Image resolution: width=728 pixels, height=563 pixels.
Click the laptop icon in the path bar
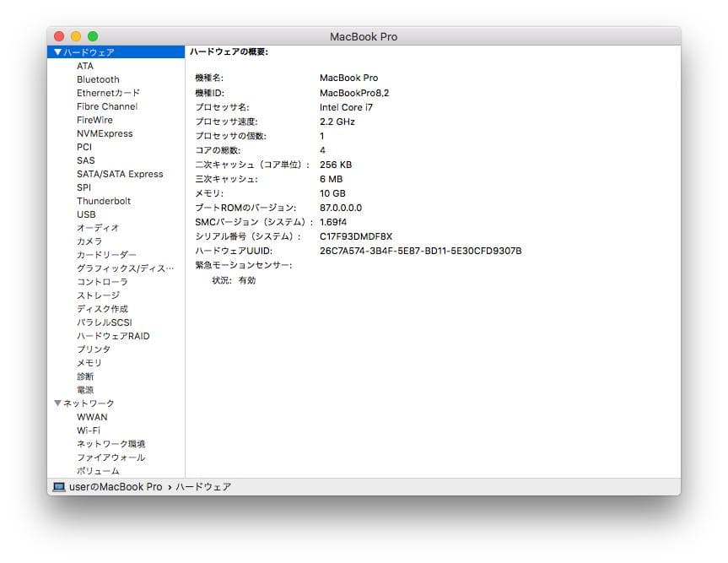click(x=59, y=487)
